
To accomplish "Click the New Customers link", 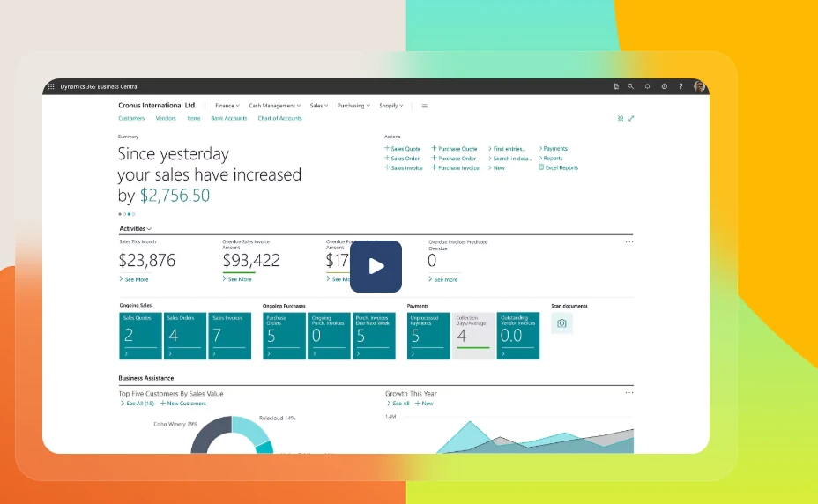I will 183,404.
